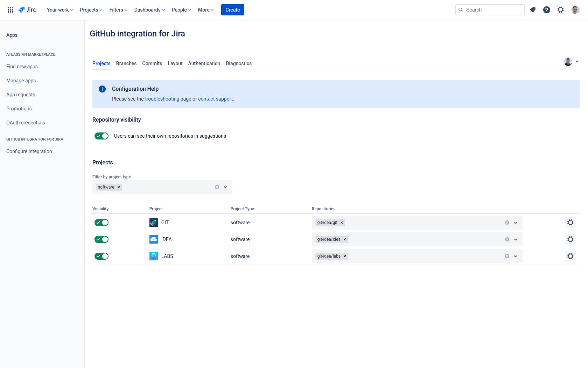Open the settings gear for LABS project

(x=570, y=256)
